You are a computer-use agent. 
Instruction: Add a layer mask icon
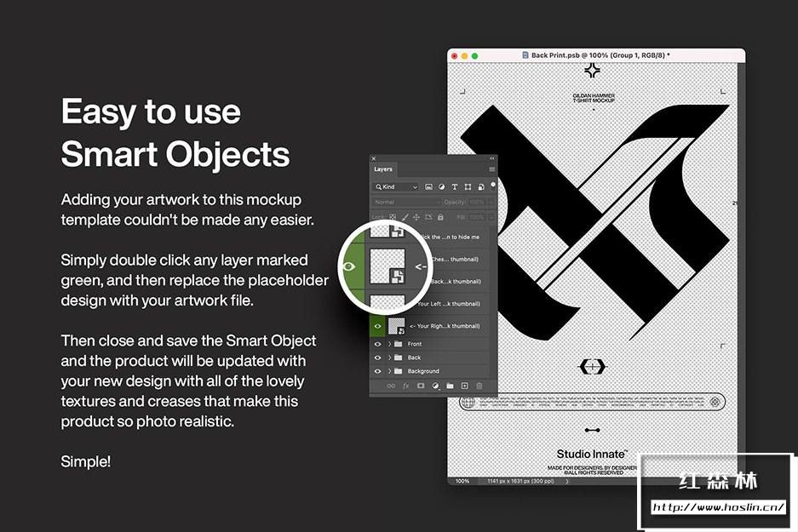tap(421, 386)
